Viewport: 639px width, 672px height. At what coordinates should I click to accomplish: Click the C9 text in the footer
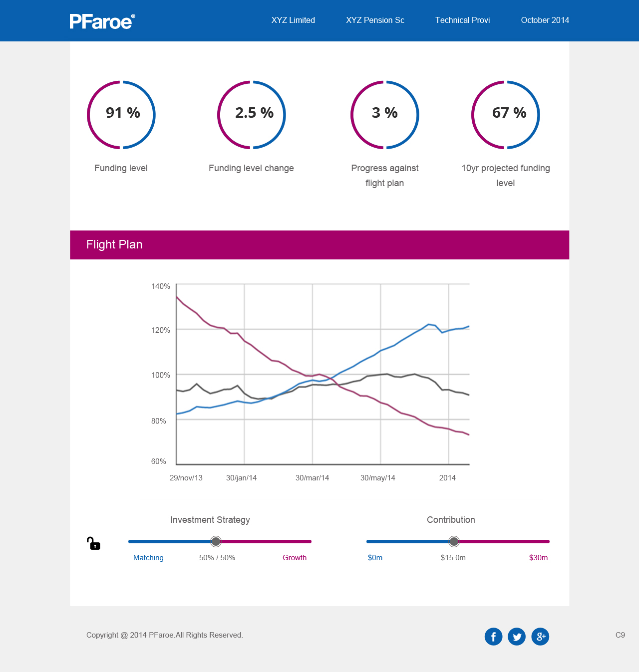(620, 635)
